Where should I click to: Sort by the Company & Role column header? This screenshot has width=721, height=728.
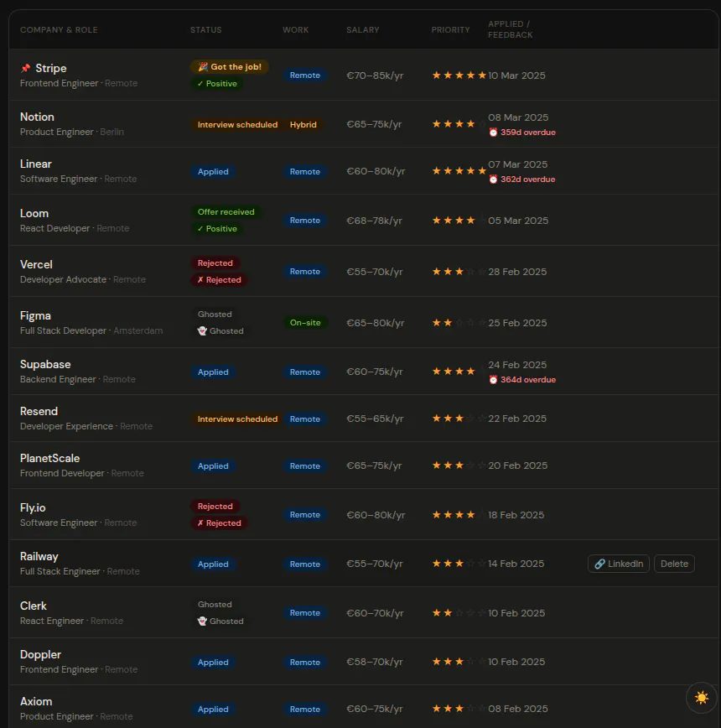coord(59,29)
